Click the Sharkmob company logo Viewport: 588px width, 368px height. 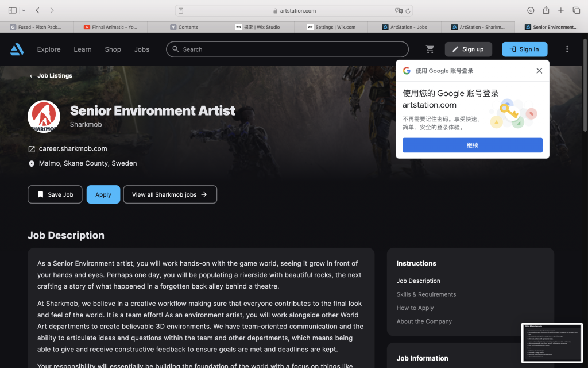(x=44, y=116)
